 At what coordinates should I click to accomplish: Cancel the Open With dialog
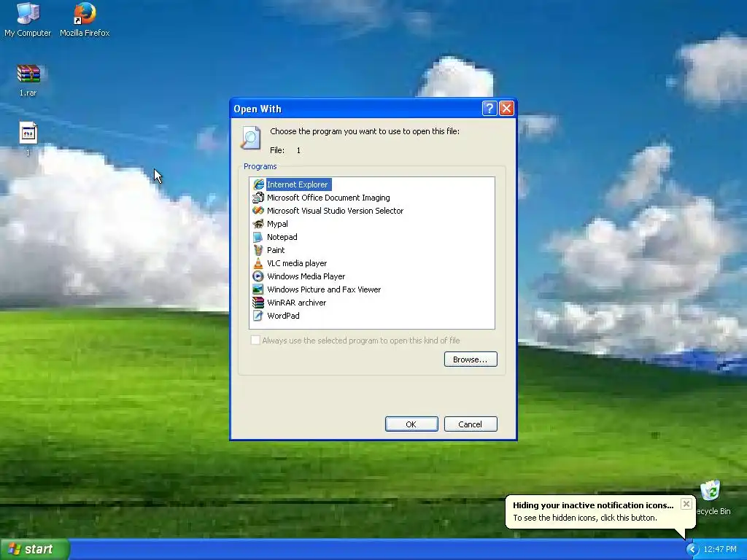[x=471, y=424]
